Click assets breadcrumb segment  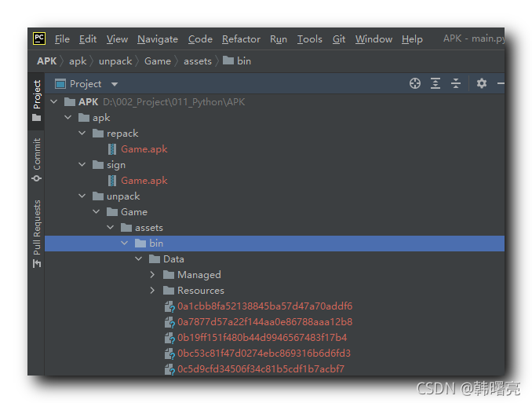pos(198,61)
